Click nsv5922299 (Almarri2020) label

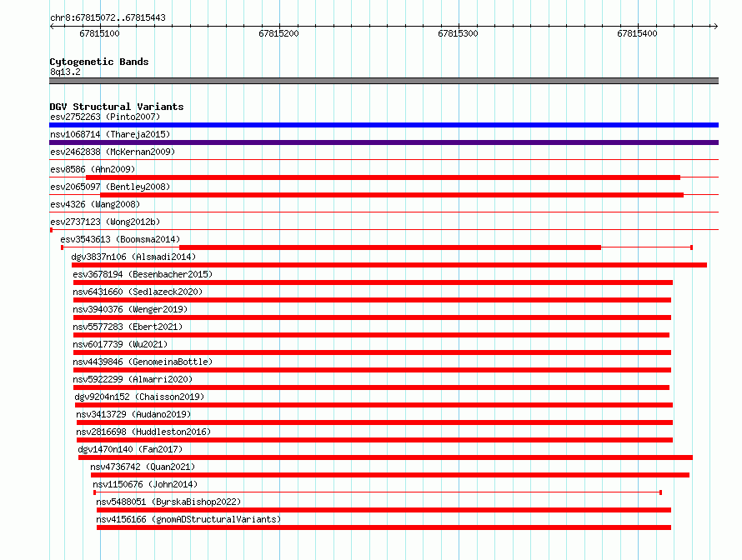coord(133,379)
